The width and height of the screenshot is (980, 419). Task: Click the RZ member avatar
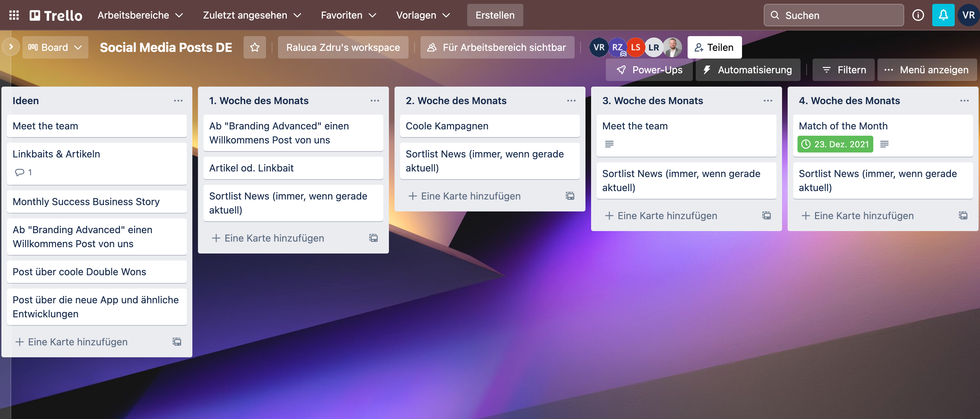[x=617, y=47]
